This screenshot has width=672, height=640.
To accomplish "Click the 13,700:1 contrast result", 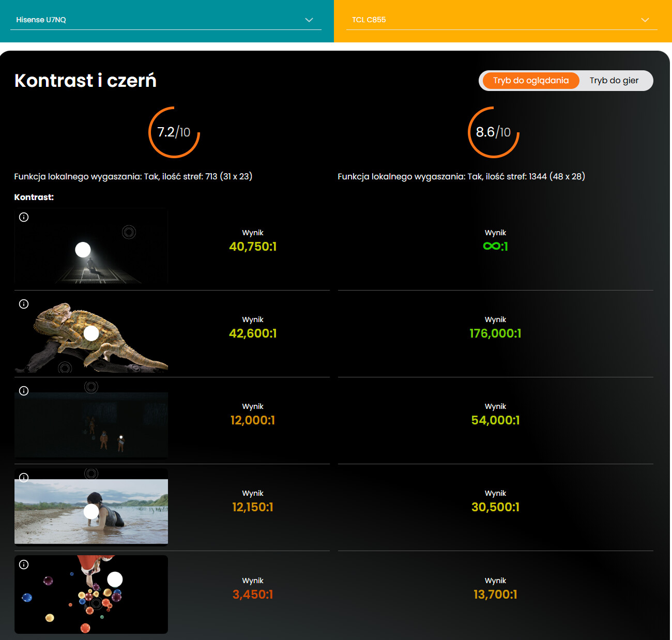I will 496,595.
